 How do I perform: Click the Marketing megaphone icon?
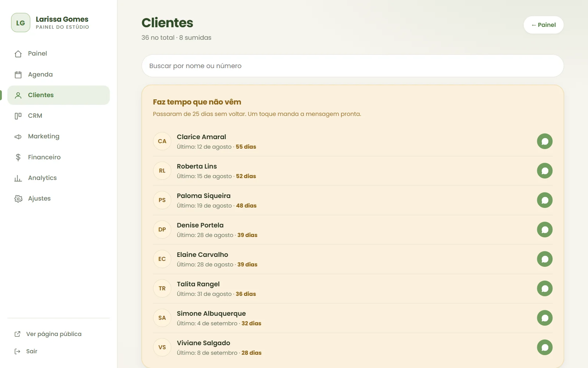tap(18, 137)
